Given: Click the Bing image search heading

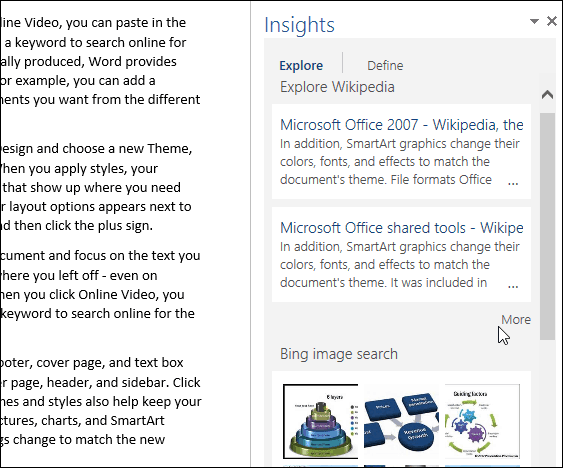Looking at the screenshot, I should (x=339, y=354).
